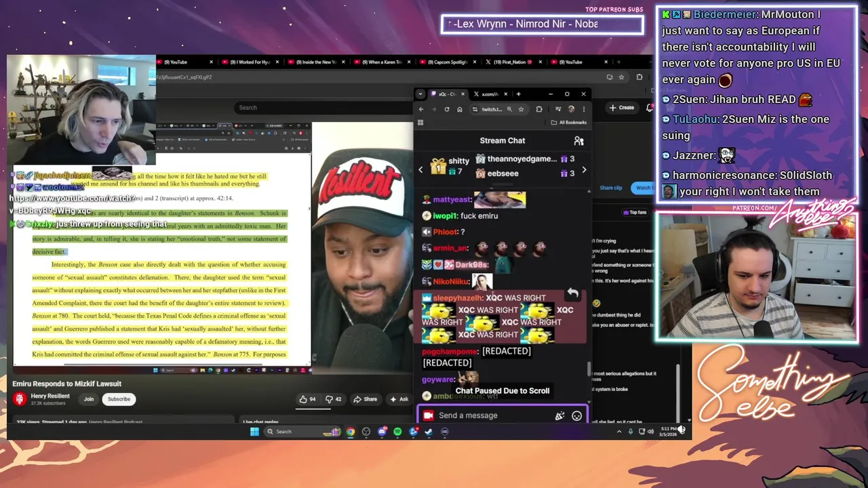Screen dimensions: 868x488
Task: Open Steam from the Windows taskbar
Action: [x=429, y=431]
